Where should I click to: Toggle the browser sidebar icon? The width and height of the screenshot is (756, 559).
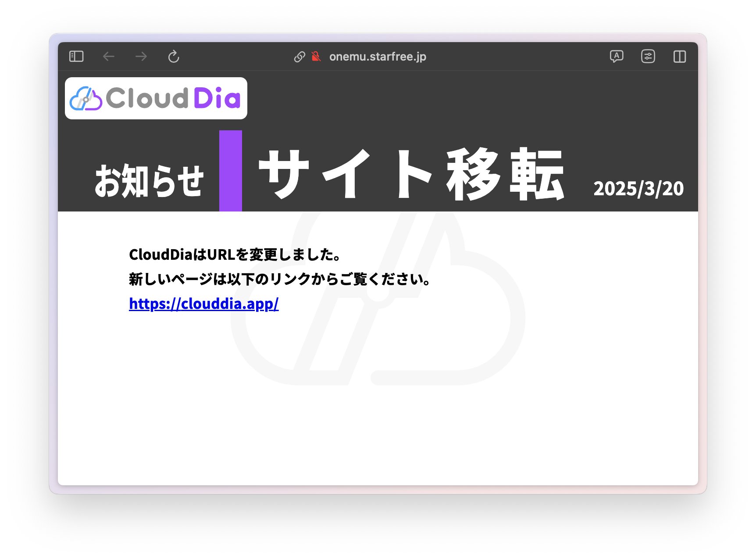(76, 57)
